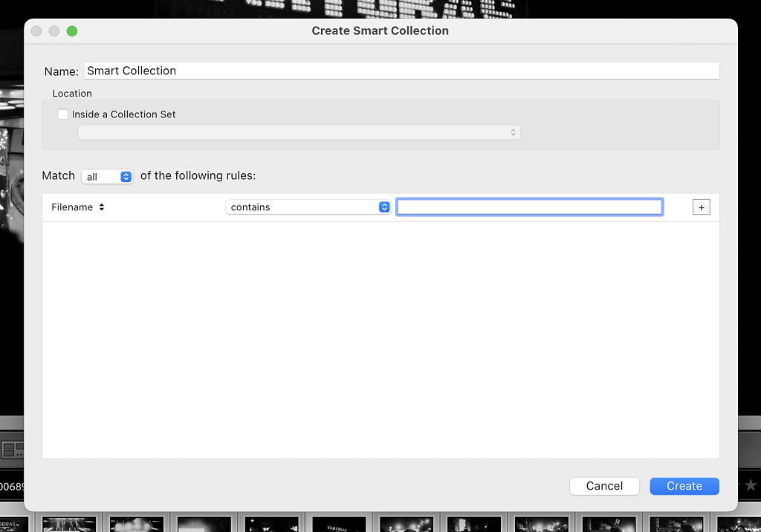Screen dimensions: 761x532
Task: Enable Inside a Collection Set checkbox
Action: point(63,114)
